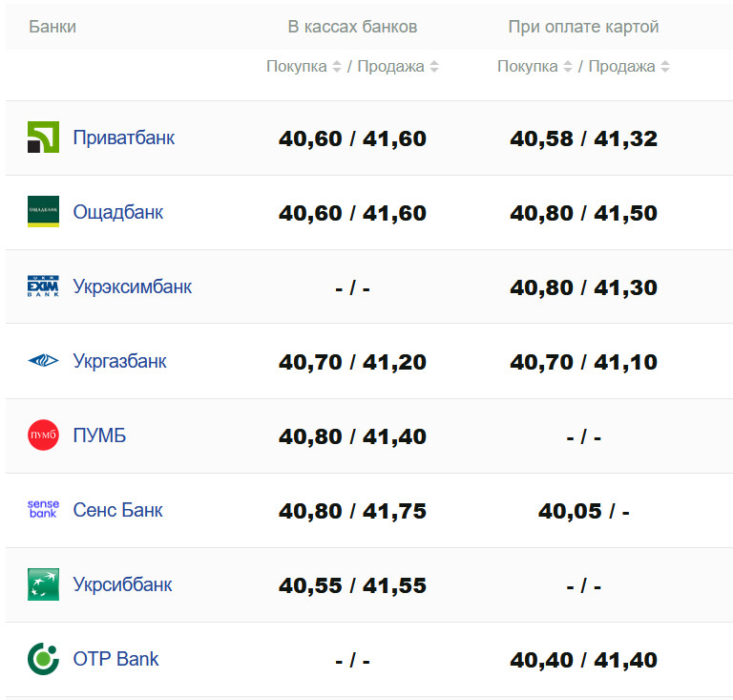This screenshot has width=733, height=700.
Task: Click the OTP Bank logo icon
Action: 43,659
